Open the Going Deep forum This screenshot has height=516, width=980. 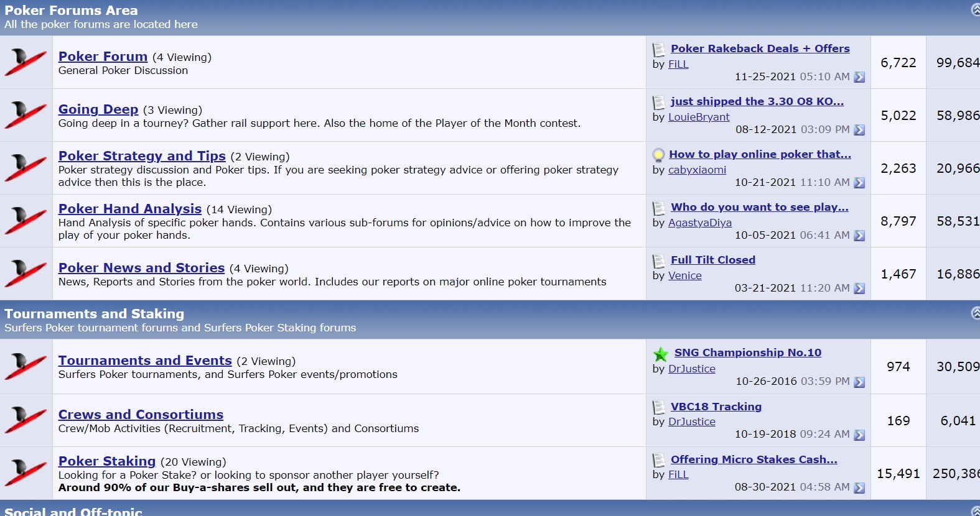98,109
